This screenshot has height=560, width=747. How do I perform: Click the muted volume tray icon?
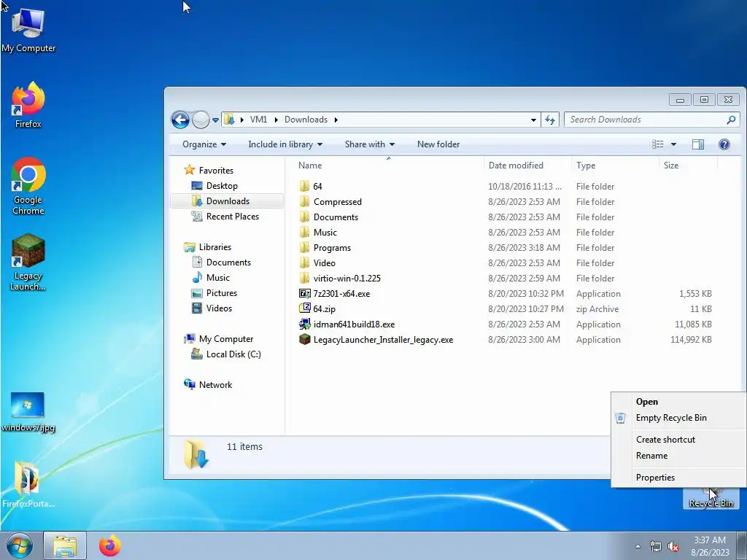(x=673, y=547)
